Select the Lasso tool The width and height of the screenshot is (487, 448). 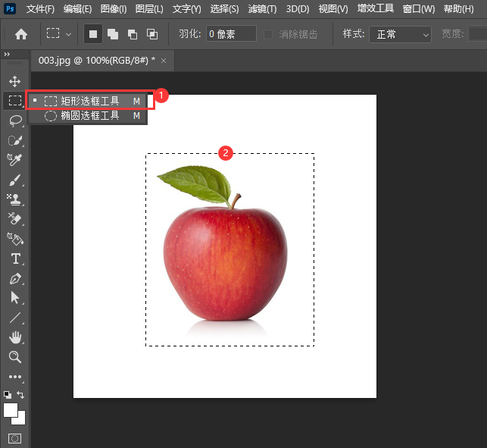(x=14, y=121)
